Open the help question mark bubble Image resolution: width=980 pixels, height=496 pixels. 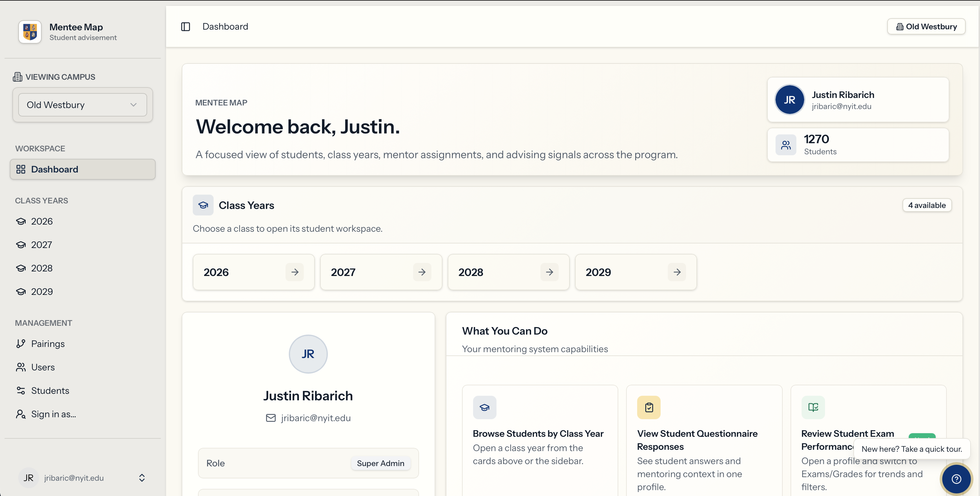956,479
